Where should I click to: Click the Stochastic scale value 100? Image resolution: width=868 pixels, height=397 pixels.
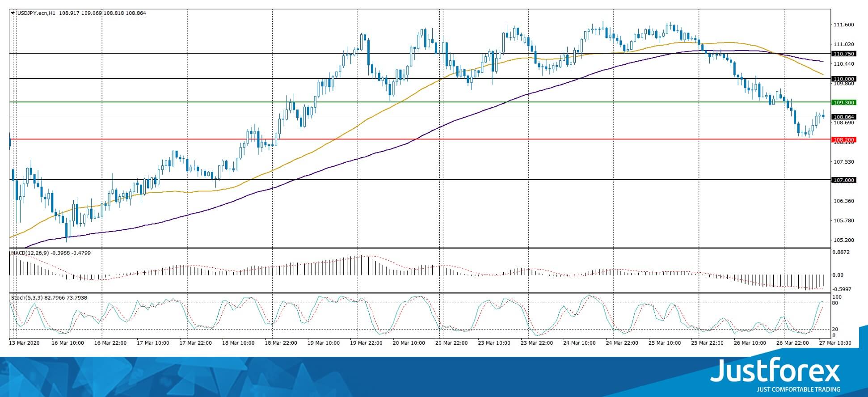click(838, 297)
